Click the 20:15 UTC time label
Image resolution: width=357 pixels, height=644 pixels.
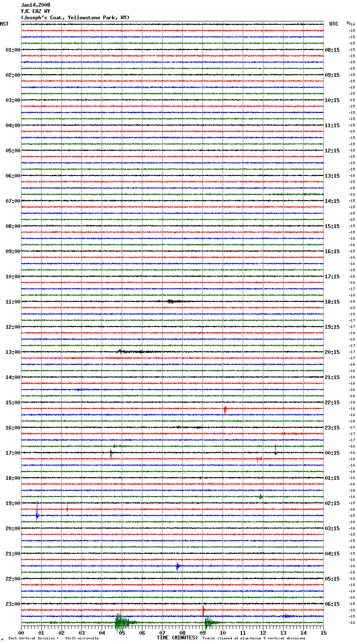coord(332,352)
